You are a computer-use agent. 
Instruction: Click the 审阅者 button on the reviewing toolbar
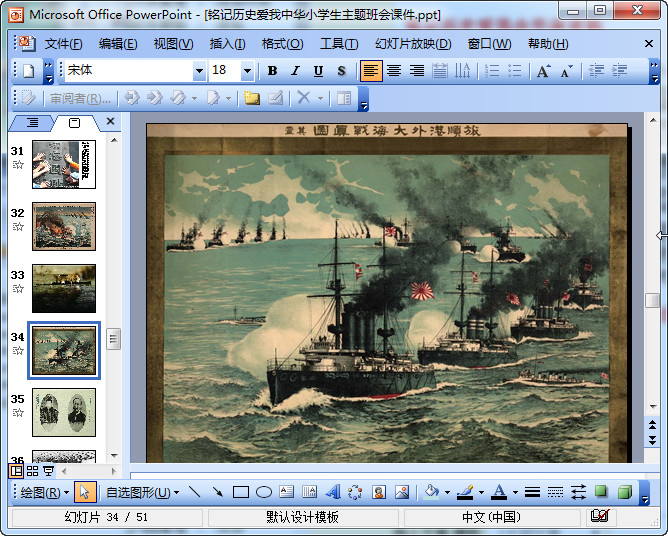pos(80,98)
